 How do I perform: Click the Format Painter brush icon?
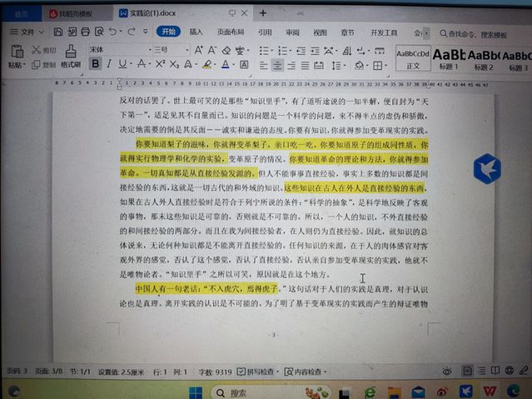(72, 51)
